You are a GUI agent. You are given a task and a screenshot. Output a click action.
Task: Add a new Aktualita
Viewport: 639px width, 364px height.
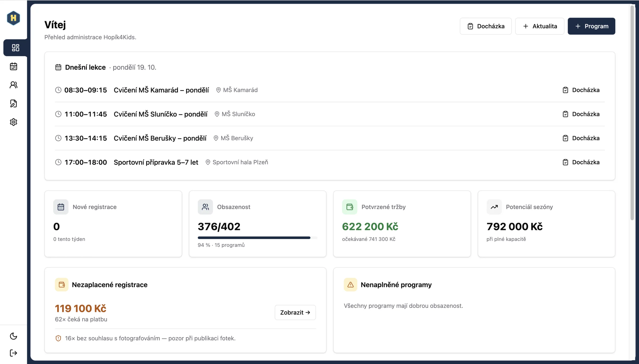pos(540,26)
